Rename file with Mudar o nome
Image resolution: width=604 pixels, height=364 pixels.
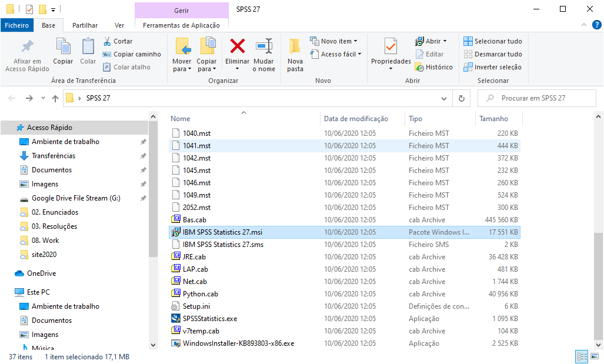[264, 55]
